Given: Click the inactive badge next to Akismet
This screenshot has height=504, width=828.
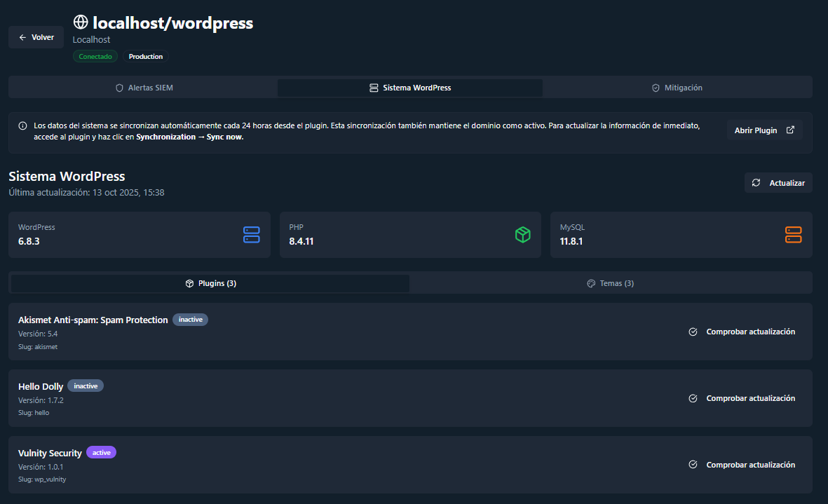Looking at the screenshot, I should click(191, 319).
